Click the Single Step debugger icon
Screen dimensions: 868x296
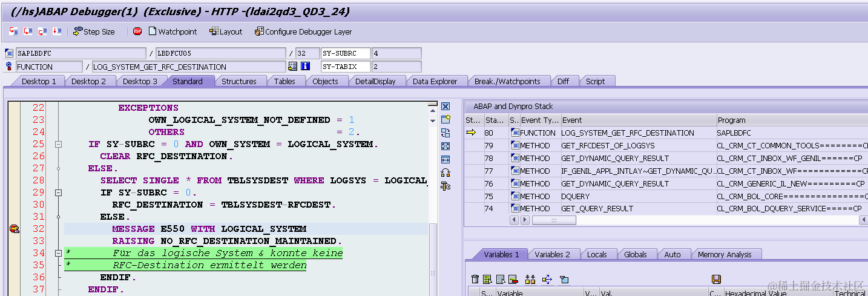pyautogui.click(x=13, y=31)
